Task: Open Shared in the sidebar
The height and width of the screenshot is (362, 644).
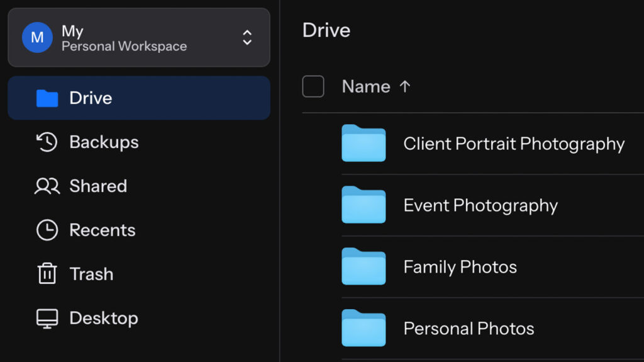Action: coord(139,186)
